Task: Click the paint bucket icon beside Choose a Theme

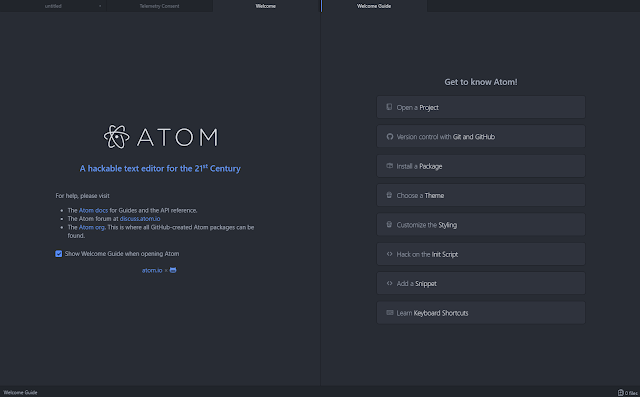Action: pyautogui.click(x=389, y=195)
